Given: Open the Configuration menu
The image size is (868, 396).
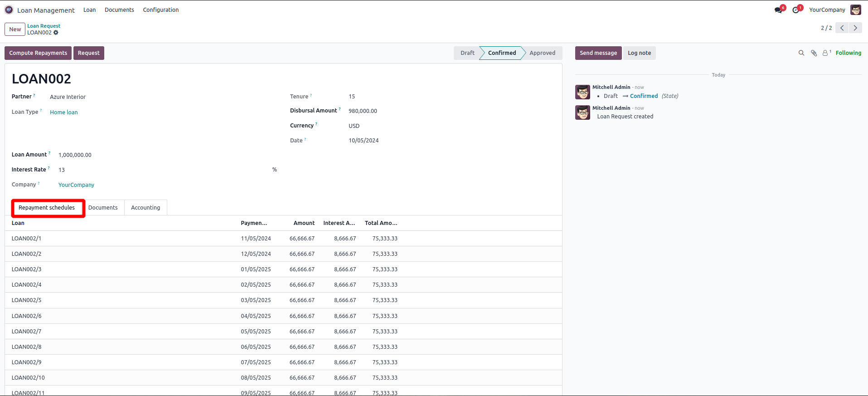Looking at the screenshot, I should 161,10.
